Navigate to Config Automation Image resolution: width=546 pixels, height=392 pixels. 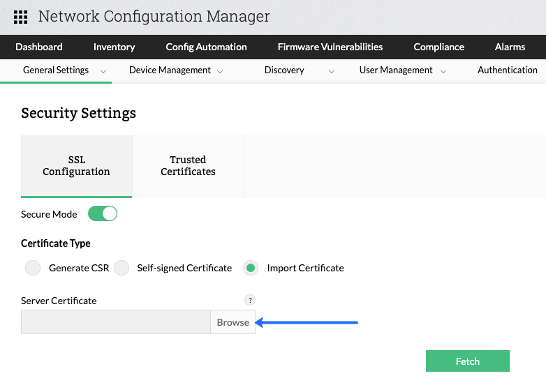pos(206,47)
